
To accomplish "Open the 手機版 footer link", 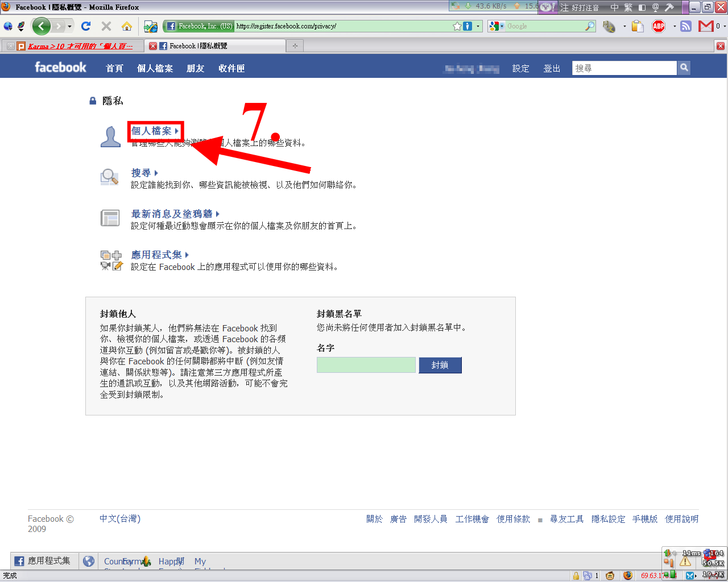I will [645, 519].
